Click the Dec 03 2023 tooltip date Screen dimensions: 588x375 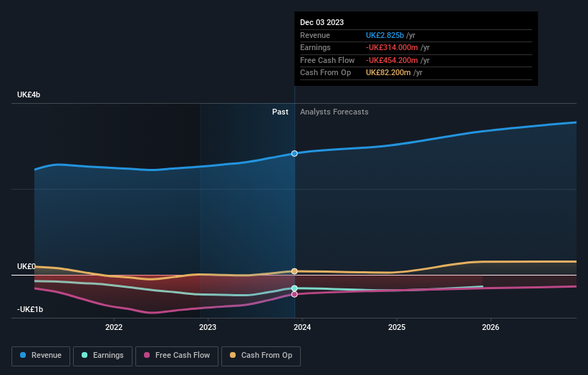click(x=322, y=22)
